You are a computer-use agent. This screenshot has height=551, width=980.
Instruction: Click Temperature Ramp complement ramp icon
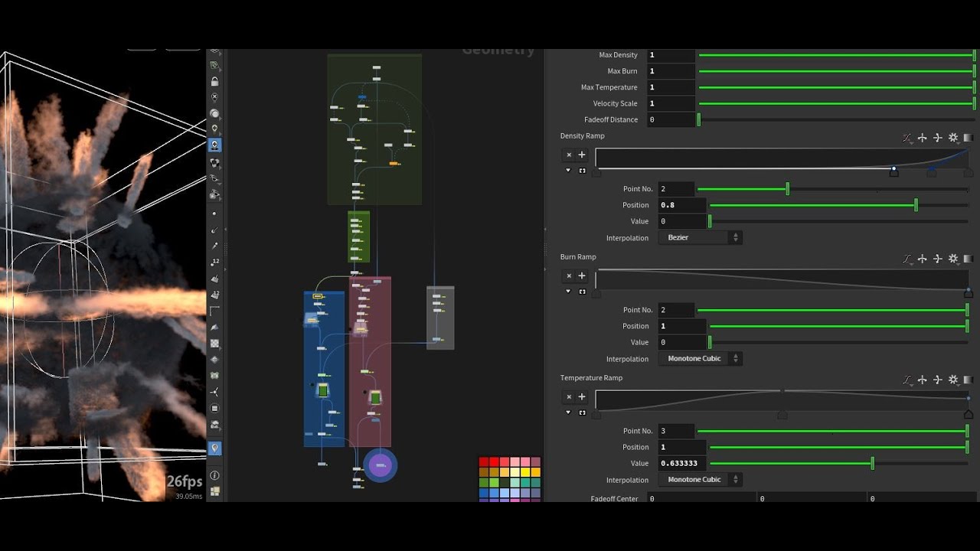click(x=938, y=380)
